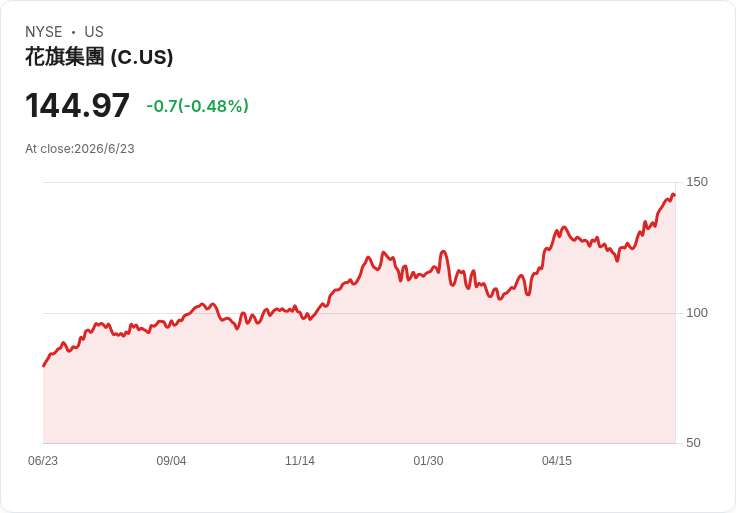
Task: Click the 150 price axis label
Action: point(697,182)
